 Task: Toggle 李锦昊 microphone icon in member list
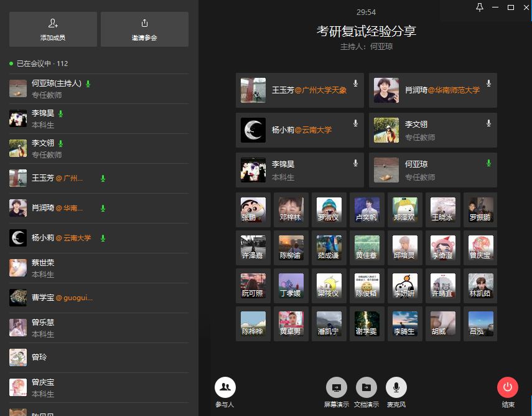(x=61, y=114)
